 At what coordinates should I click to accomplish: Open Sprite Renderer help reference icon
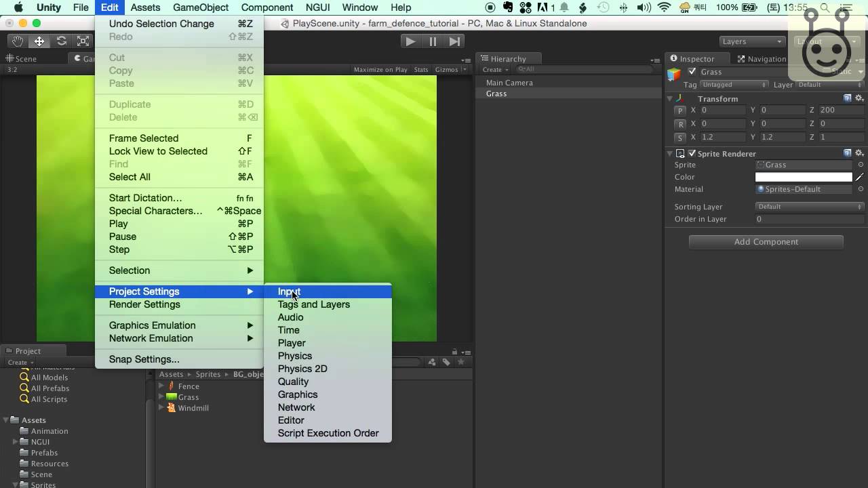(848, 153)
